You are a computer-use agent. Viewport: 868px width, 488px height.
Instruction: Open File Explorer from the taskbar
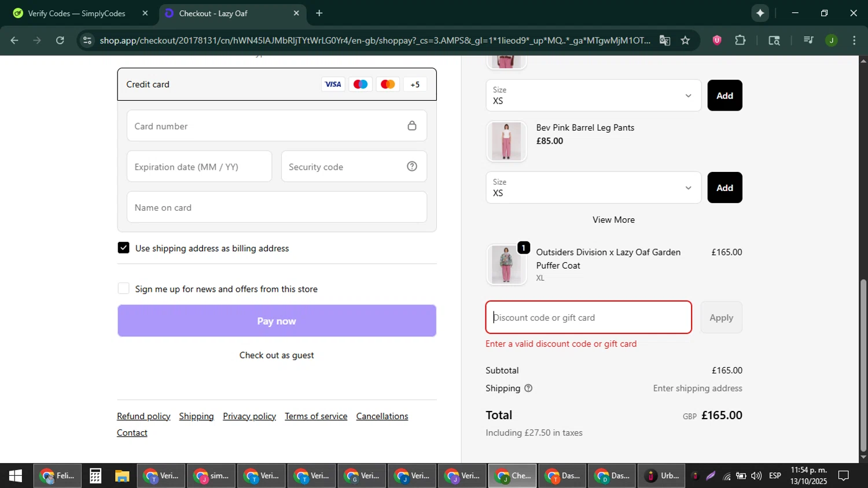click(122, 476)
